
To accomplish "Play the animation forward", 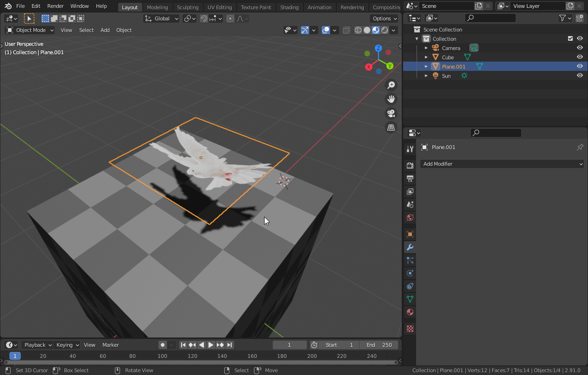I will point(211,345).
